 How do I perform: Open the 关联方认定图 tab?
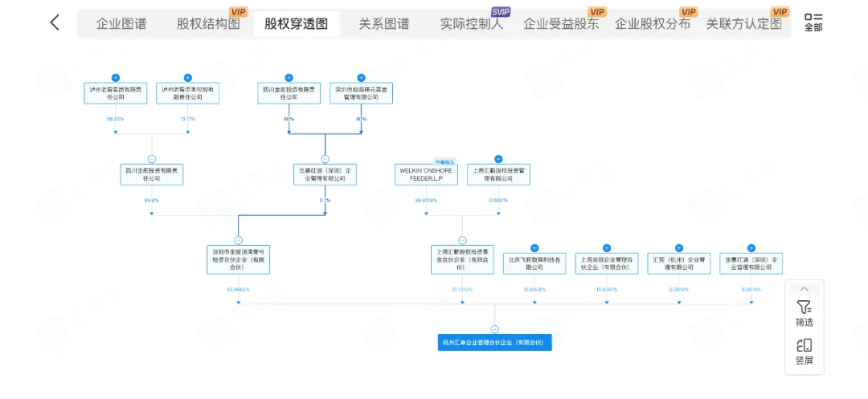(744, 24)
